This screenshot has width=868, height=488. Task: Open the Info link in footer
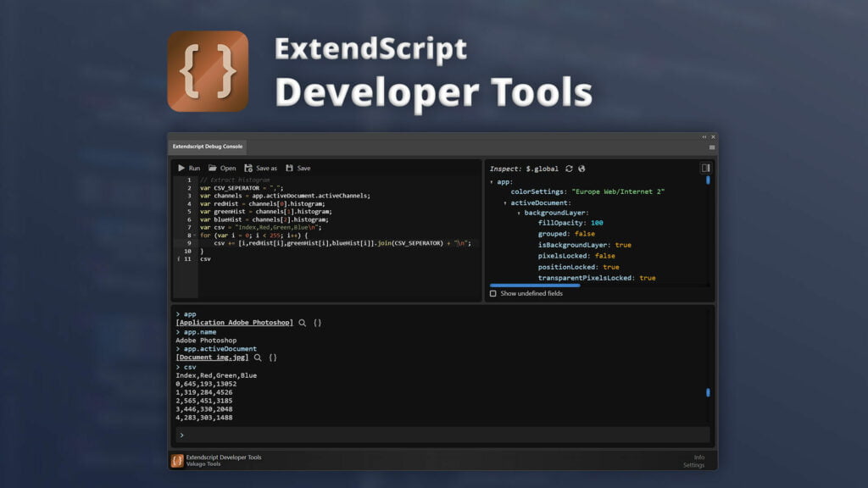coord(698,457)
